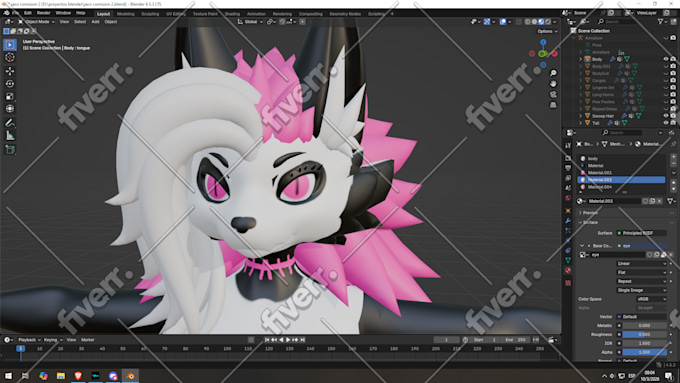Select the Transform tool

10,109
